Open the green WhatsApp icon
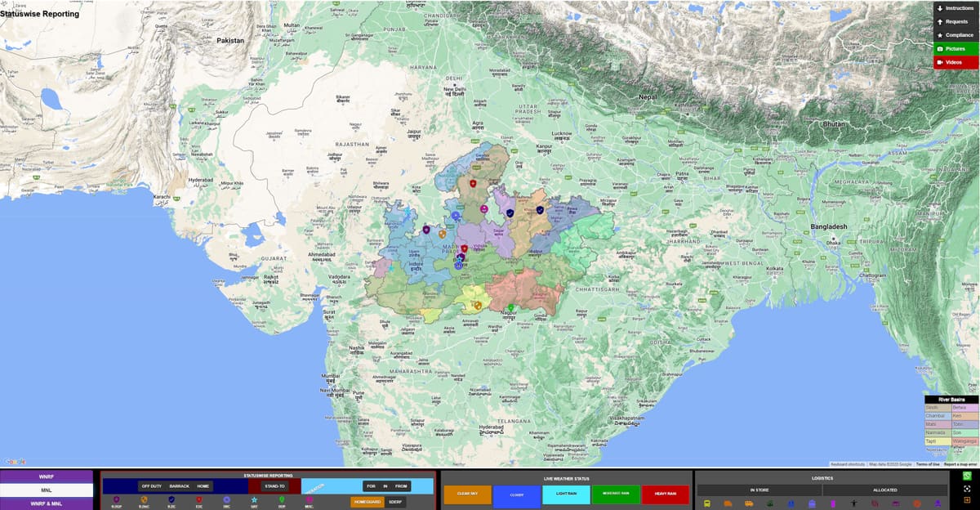980x510 pixels. [x=967, y=476]
